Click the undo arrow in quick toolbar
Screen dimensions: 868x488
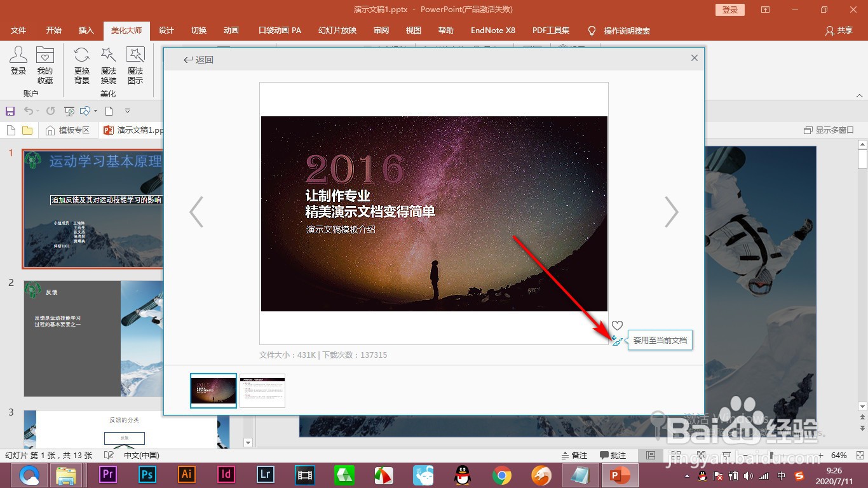click(x=29, y=111)
